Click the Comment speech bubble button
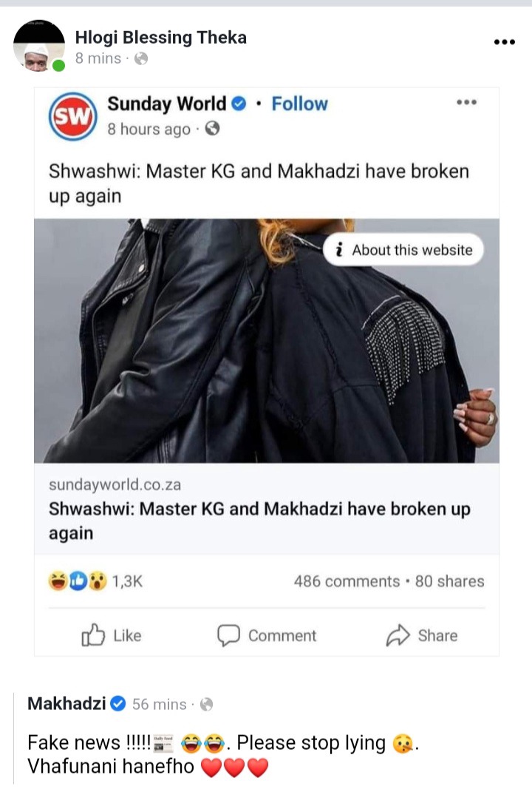This screenshot has height=789, width=532. (267, 635)
